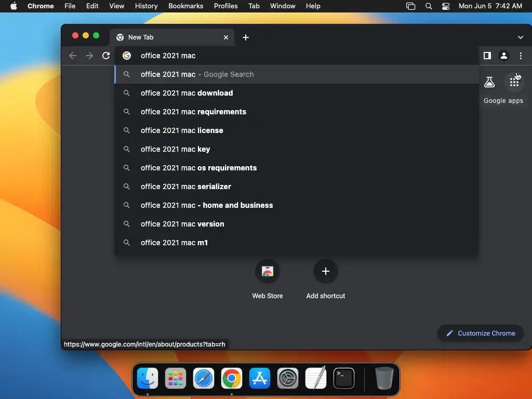Select the New Tab tab
The height and width of the screenshot is (399, 532).
[x=171, y=37]
